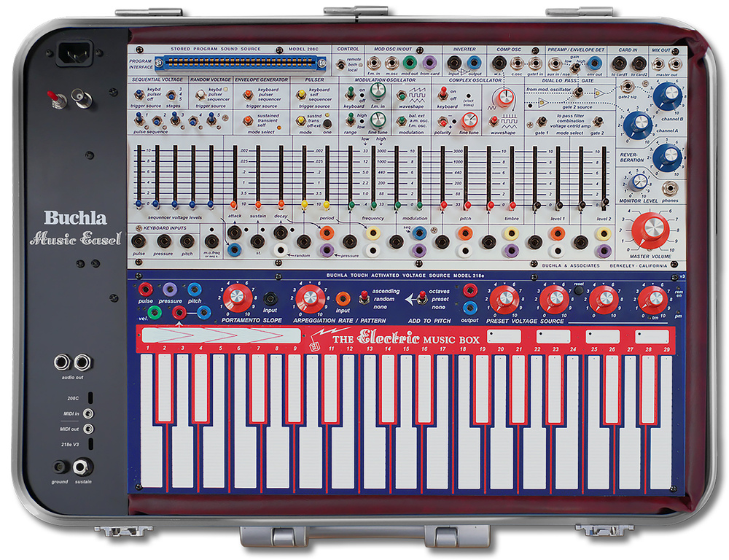This screenshot has height=560, width=729.
Task: Click the MIDI in socket
Action: pyautogui.click(x=88, y=413)
